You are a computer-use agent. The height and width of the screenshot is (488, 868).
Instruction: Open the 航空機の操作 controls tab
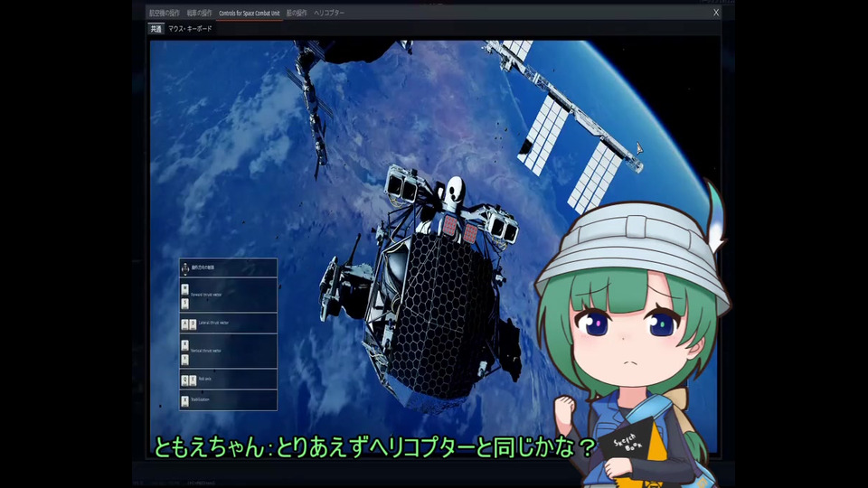click(165, 13)
